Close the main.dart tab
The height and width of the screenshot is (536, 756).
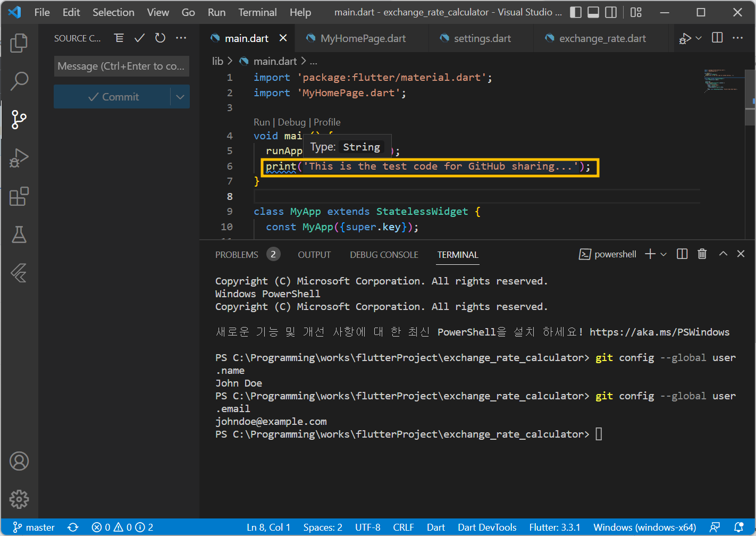point(283,38)
